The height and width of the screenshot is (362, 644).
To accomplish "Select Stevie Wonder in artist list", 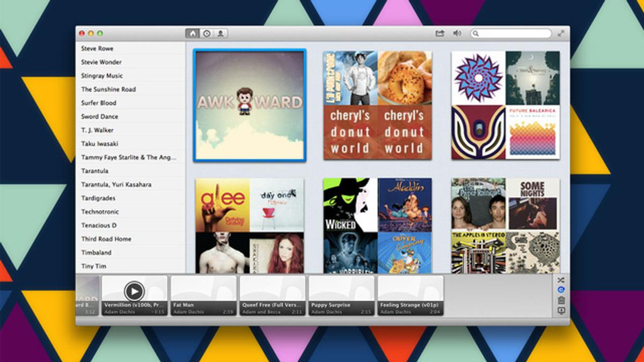I will point(101,62).
